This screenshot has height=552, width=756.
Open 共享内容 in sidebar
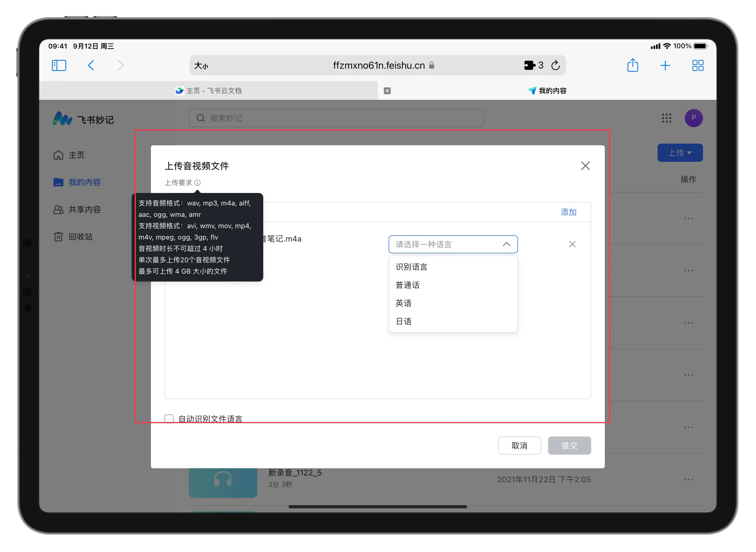click(x=77, y=210)
